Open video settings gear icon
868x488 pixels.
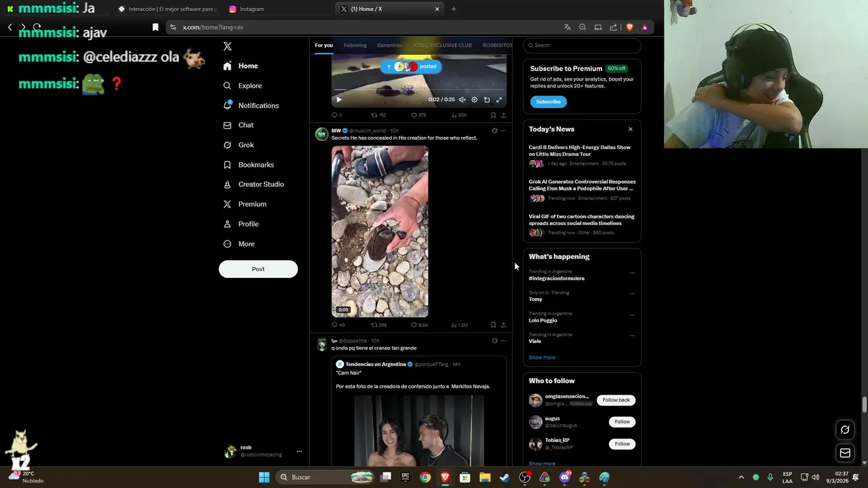[x=475, y=100]
